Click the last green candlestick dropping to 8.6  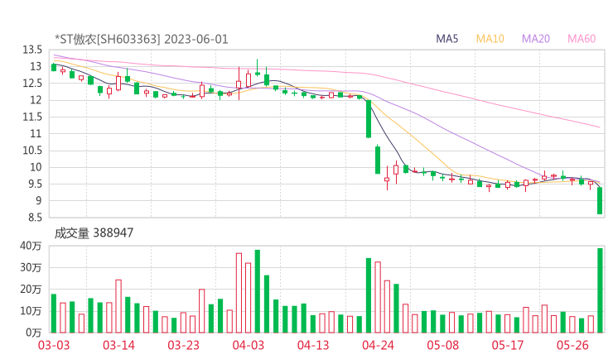[600, 200]
